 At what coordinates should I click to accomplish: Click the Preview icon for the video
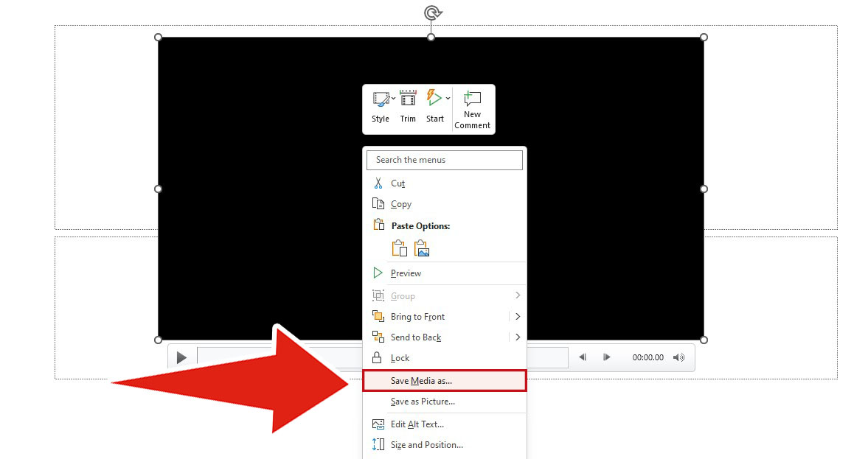[379, 273]
